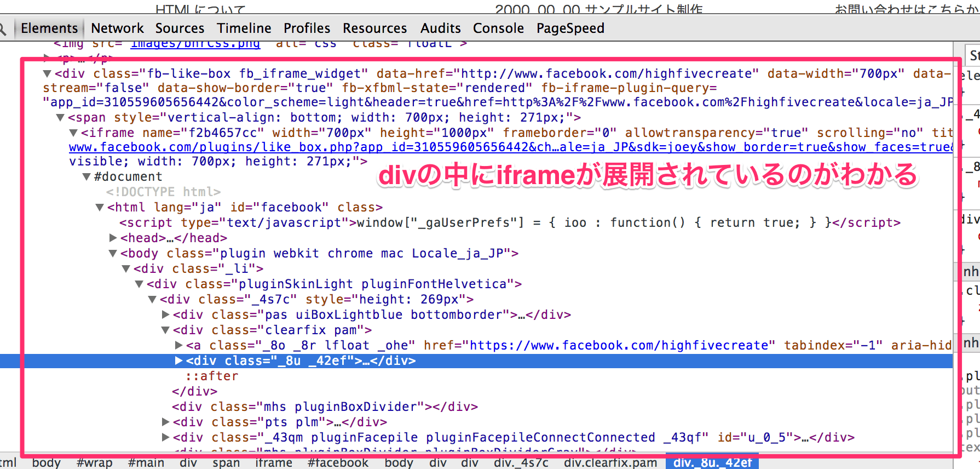Viewport: 980px width, 469px height.
Task: Click the frameborder="0" attribute
Action: [560, 133]
